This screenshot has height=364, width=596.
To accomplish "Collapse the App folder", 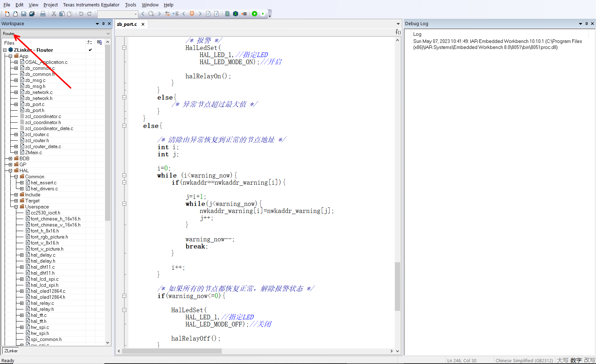I will click(x=10, y=56).
